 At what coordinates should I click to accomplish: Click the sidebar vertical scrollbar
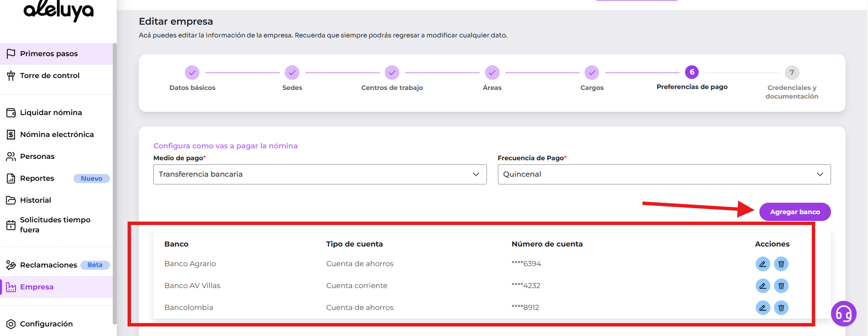[x=115, y=183]
